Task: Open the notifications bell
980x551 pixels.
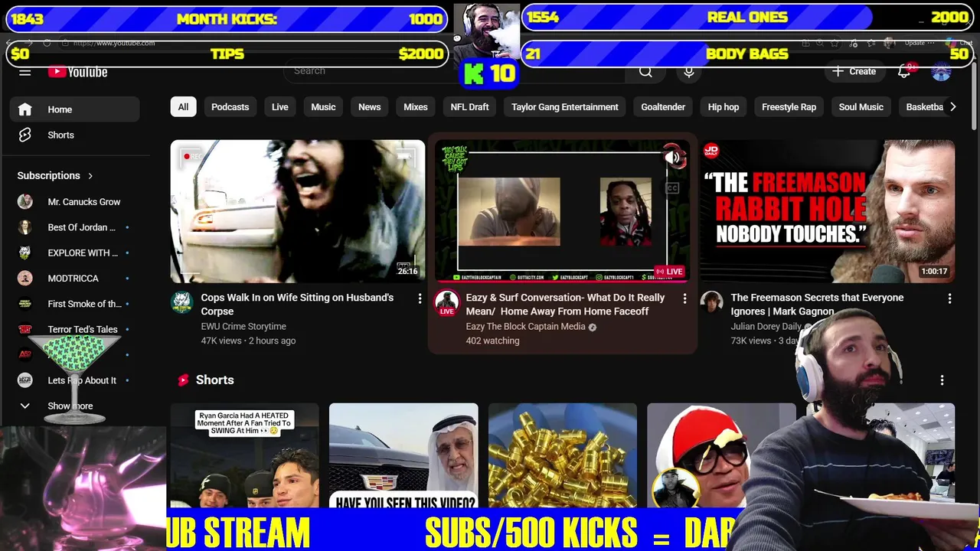Action: (x=904, y=71)
